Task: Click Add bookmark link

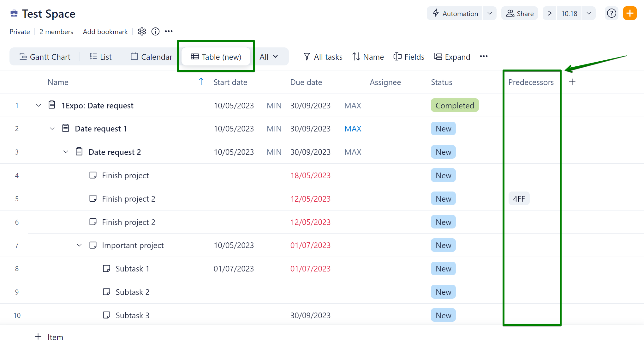Action: (x=105, y=32)
